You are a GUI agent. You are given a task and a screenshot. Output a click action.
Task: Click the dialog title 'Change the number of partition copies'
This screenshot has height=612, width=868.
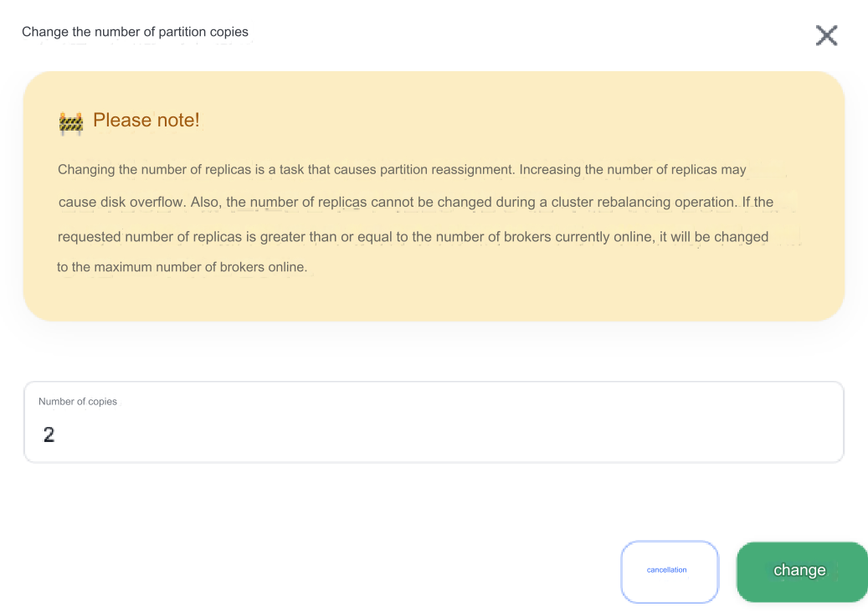pyautogui.click(x=135, y=32)
